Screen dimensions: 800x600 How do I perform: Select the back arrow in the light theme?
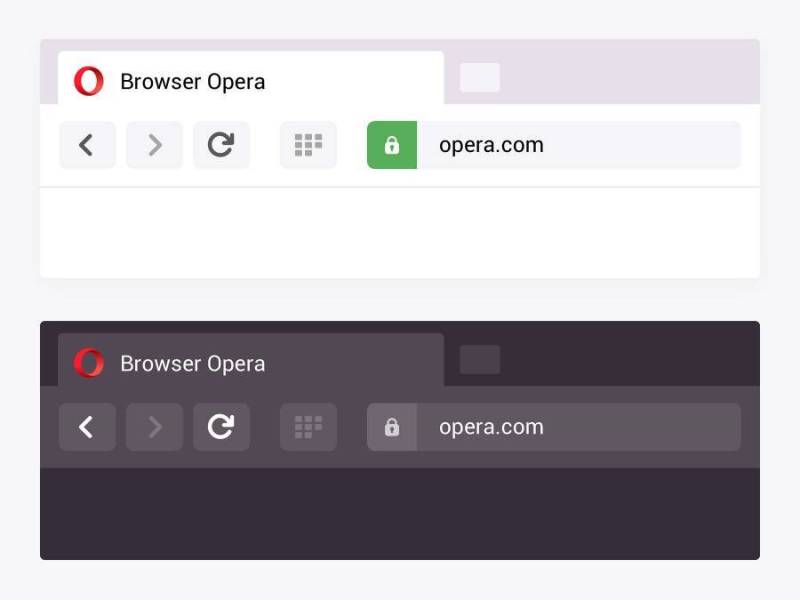tap(87, 145)
